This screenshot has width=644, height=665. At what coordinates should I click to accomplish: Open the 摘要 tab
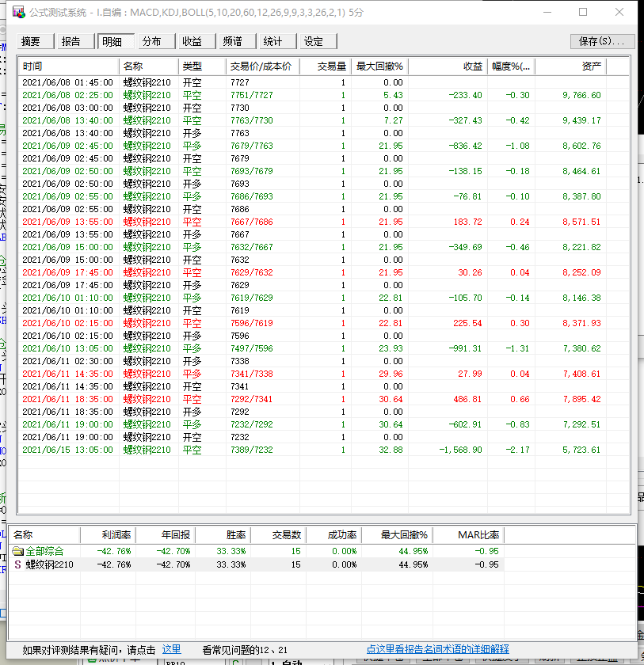tap(36, 41)
